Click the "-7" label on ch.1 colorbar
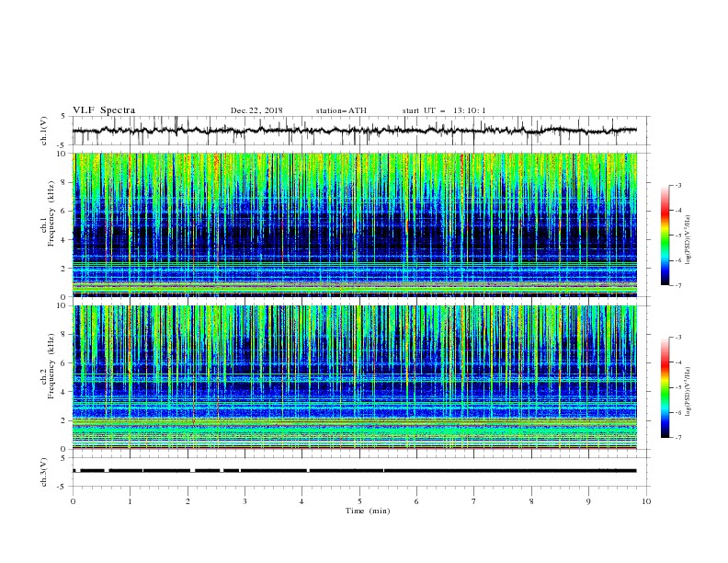728x563 pixels. 677,285
